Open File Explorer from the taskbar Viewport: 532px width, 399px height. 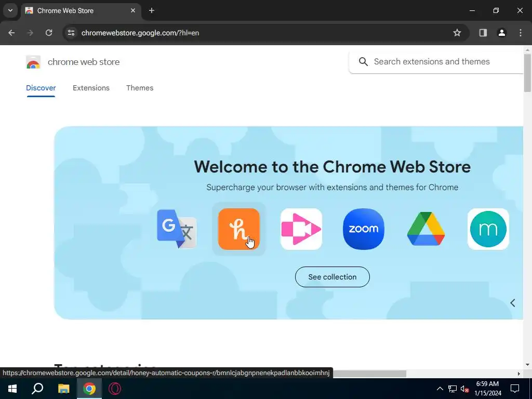[63, 389]
